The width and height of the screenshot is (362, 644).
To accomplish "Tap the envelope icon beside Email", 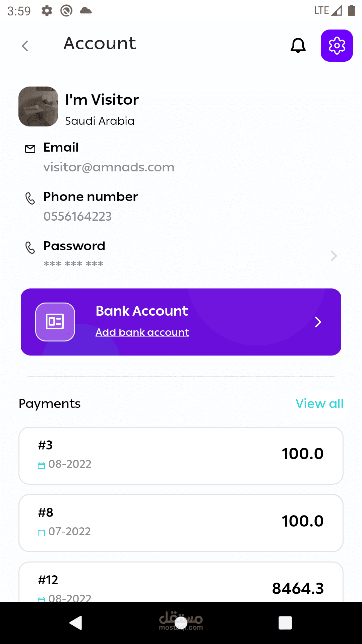I will click(30, 149).
